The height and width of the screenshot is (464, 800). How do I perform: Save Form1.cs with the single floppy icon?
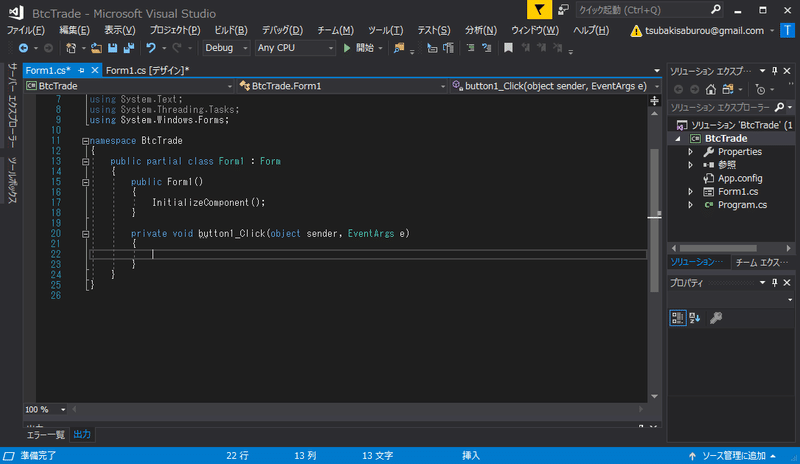coord(112,48)
